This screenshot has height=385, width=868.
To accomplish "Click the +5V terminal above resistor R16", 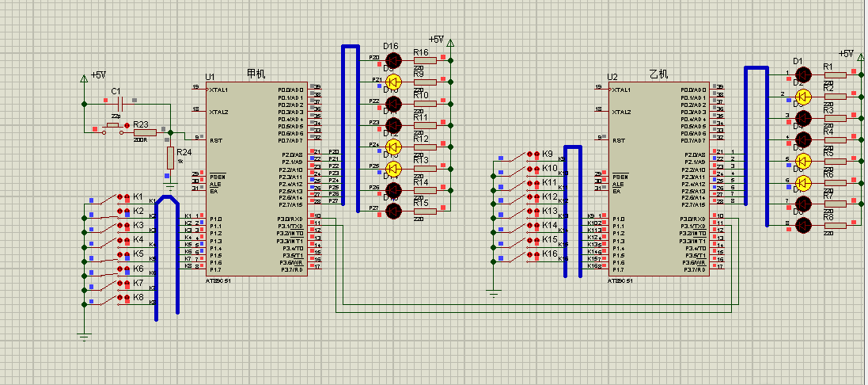I will pos(450,43).
